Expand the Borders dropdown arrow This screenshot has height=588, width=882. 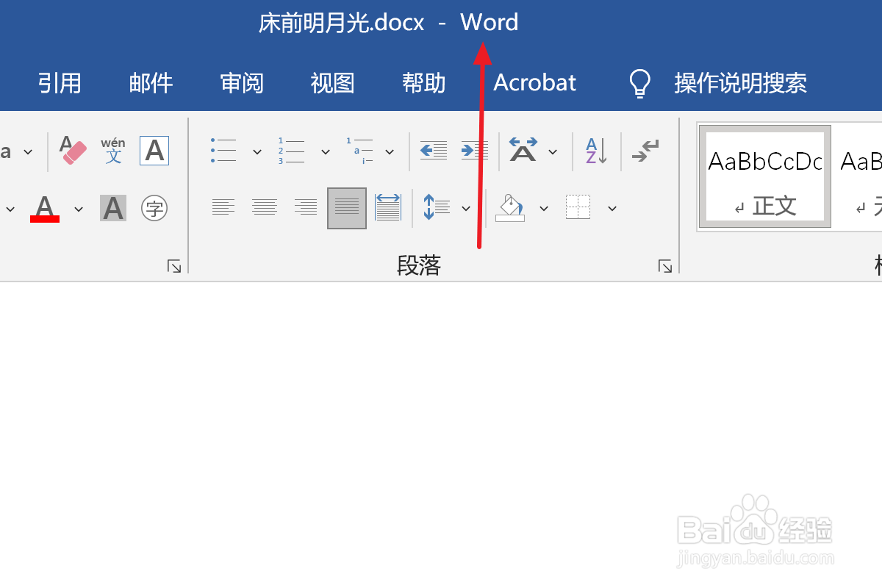[612, 209]
